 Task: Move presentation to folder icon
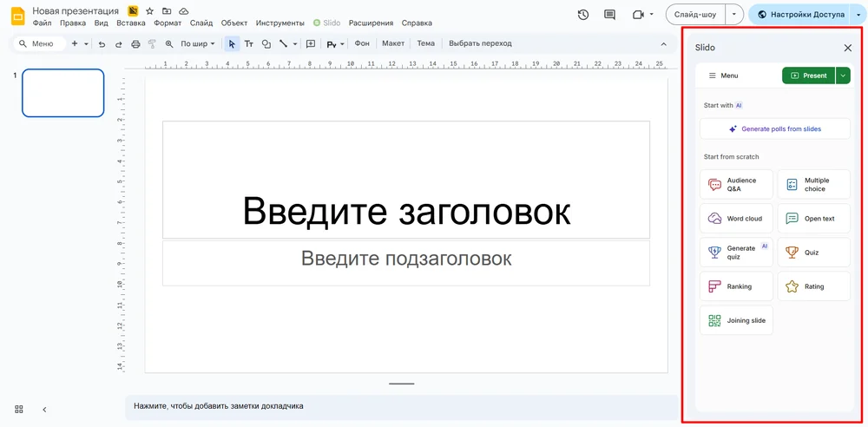(167, 10)
